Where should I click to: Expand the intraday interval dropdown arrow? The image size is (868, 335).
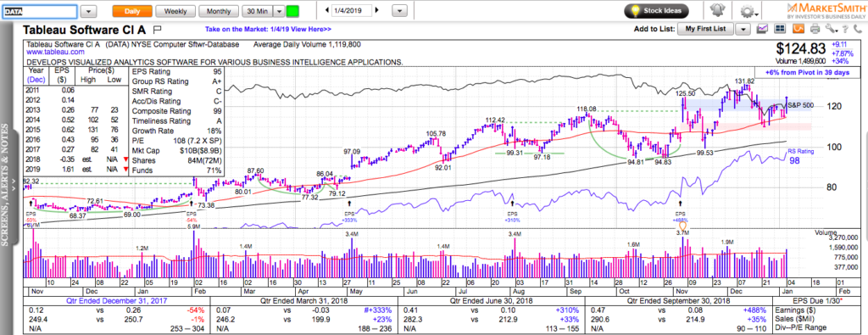280,11
